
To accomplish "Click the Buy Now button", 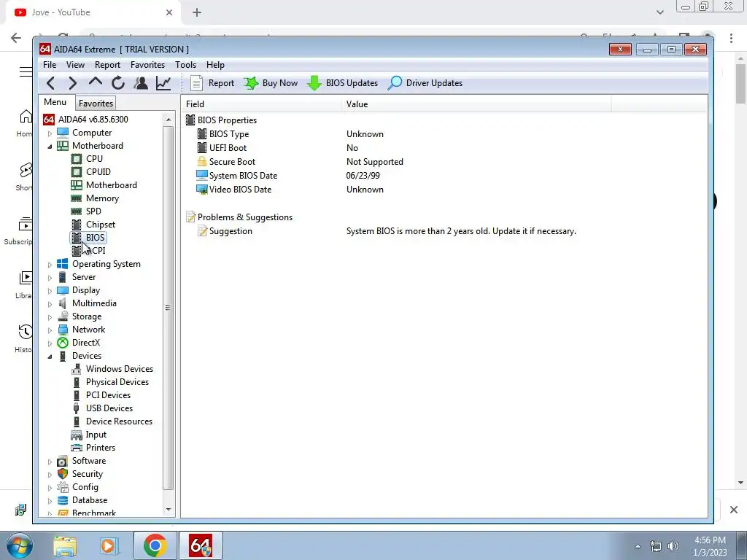I will [271, 83].
